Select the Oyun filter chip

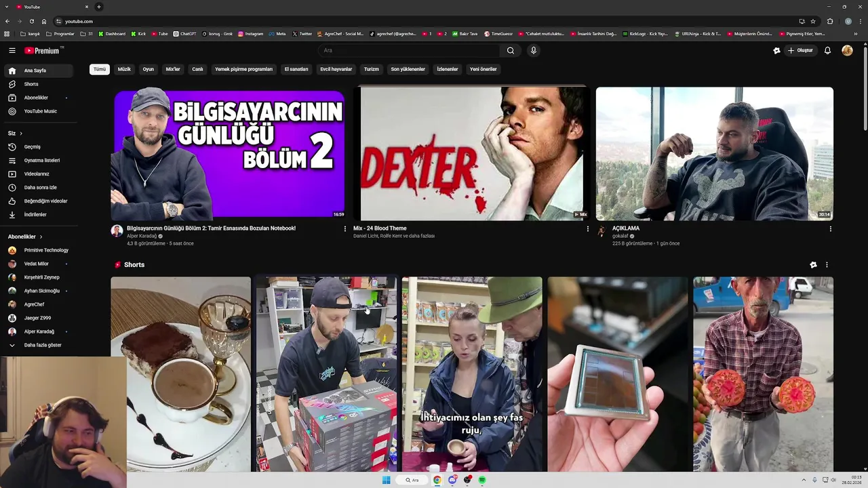click(149, 69)
